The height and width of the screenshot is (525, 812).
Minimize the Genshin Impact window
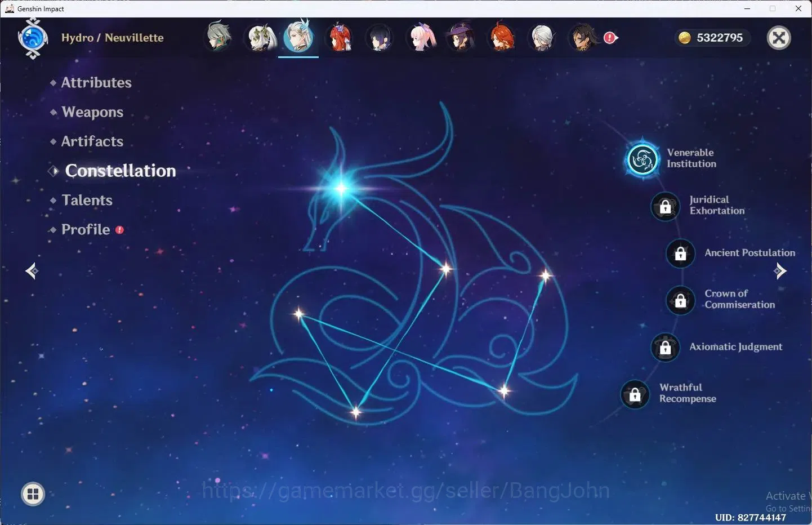(x=747, y=8)
